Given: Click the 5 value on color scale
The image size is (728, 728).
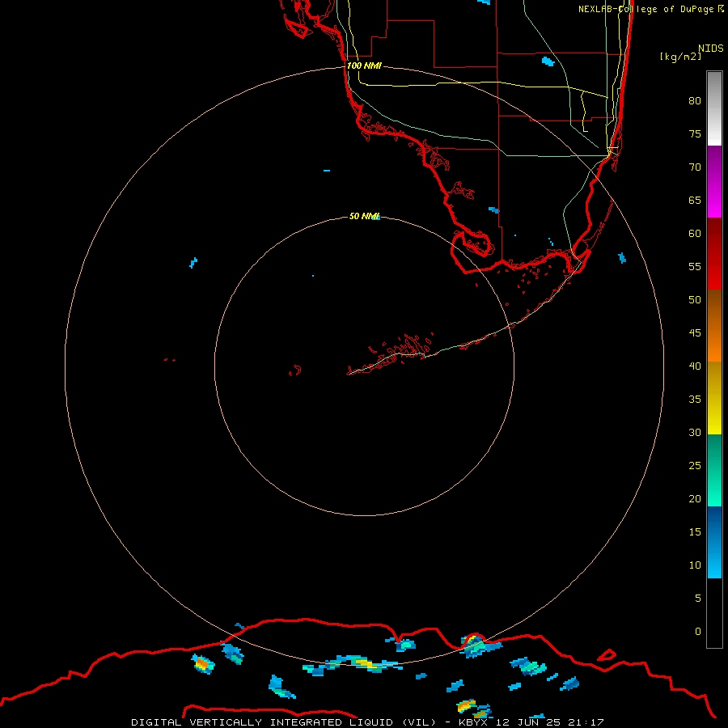Looking at the screenshot, I should [x=698, y=598].
